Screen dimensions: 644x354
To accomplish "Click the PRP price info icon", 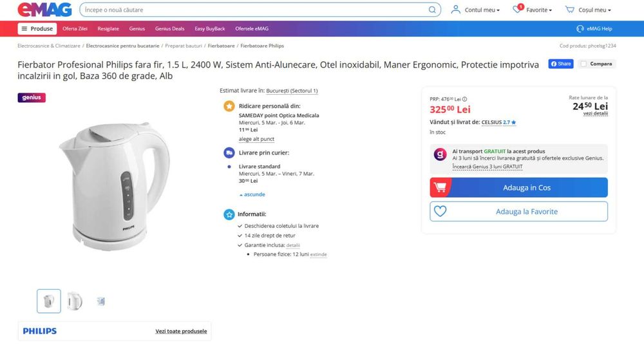I will click(x=464, y=99).
